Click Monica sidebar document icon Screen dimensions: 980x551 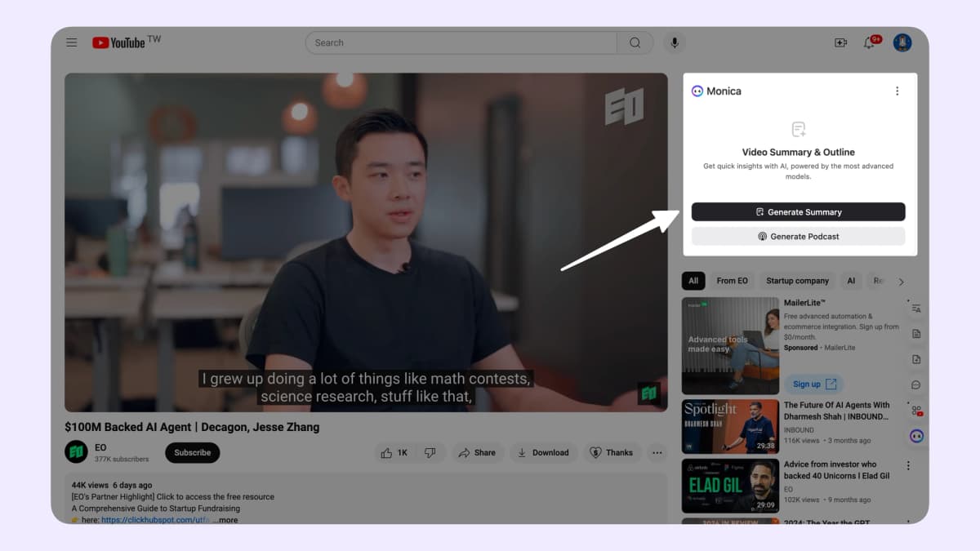click(x=916, y=334)
